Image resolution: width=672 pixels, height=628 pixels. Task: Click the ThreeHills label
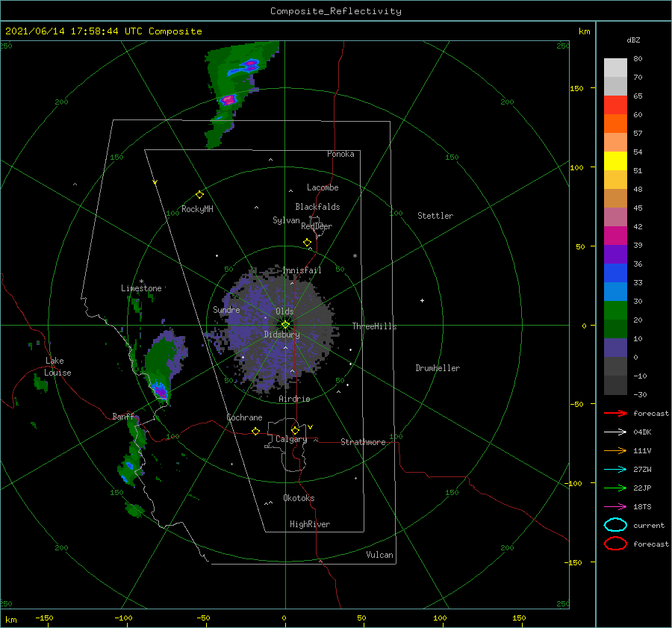(x=375, y=326)
